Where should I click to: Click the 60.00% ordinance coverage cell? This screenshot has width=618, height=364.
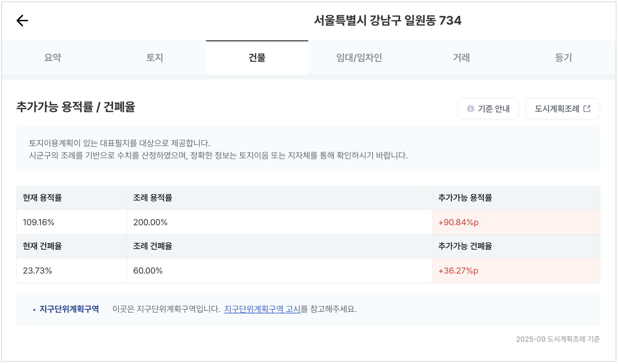point(148,271)
